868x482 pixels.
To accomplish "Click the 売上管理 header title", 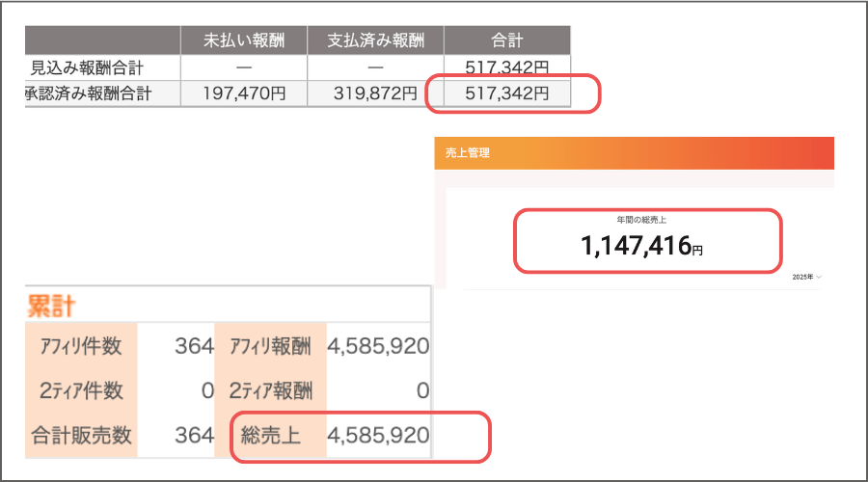I will tap(469, 152).
